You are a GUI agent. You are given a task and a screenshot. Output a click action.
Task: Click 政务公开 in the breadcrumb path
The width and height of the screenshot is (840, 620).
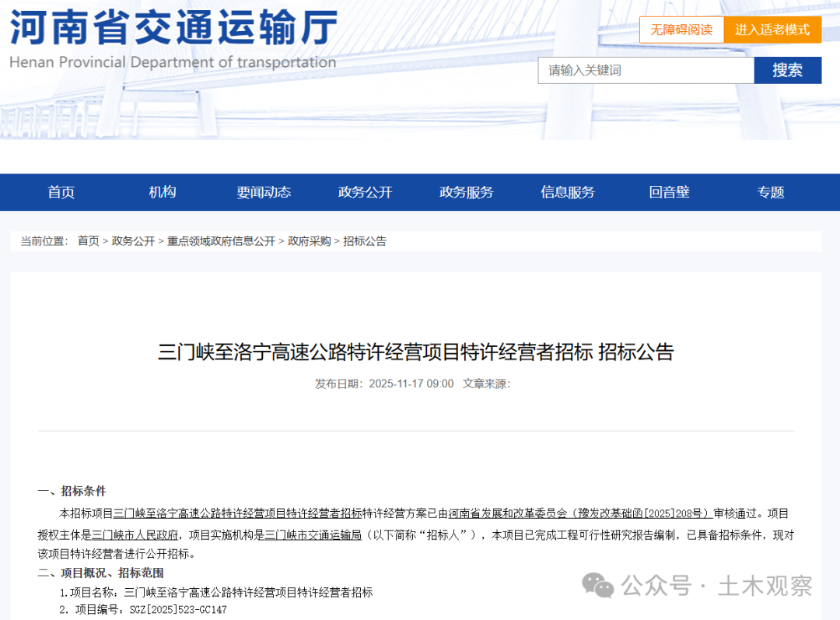coord(133,241)
